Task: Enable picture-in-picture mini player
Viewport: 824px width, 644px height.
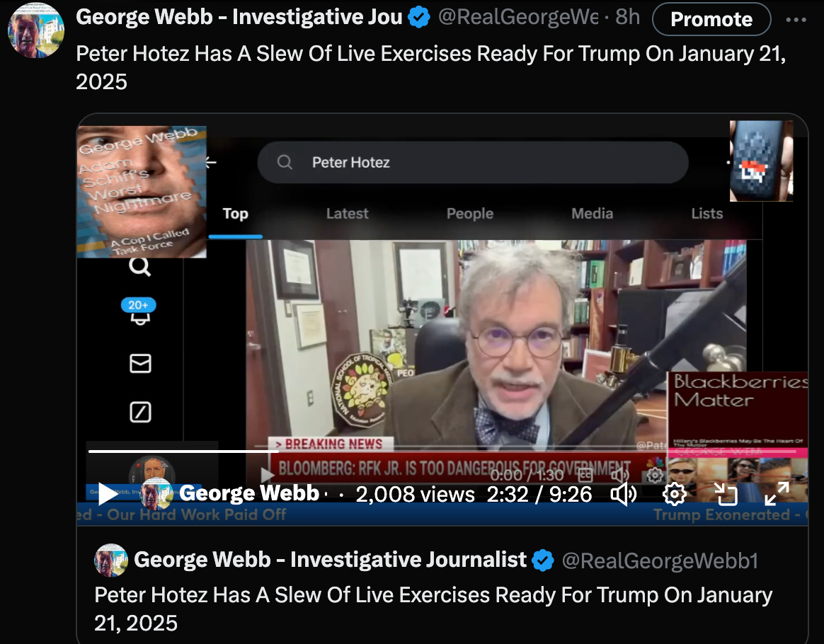Action: pyautogui.click(x=726, y=494)
